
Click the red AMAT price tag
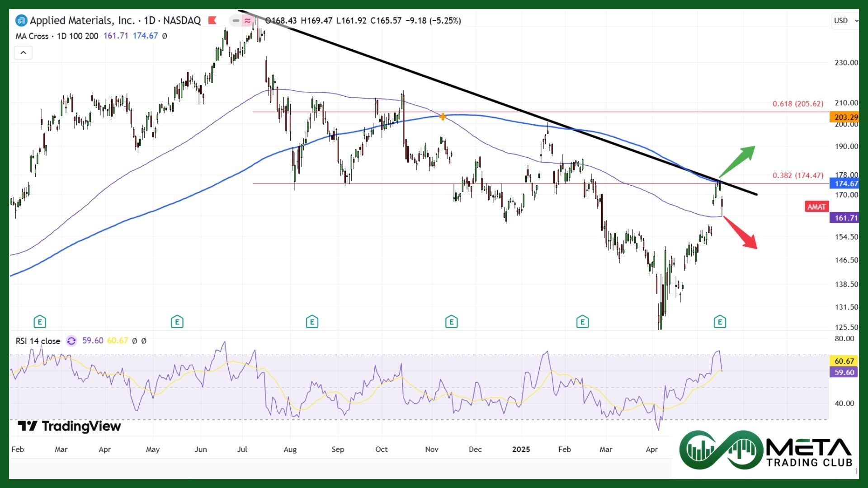pos(816,207)
